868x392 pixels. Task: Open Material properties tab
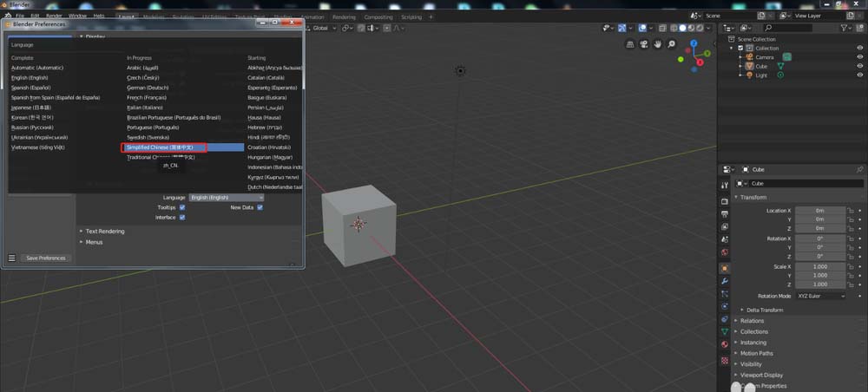725,344
